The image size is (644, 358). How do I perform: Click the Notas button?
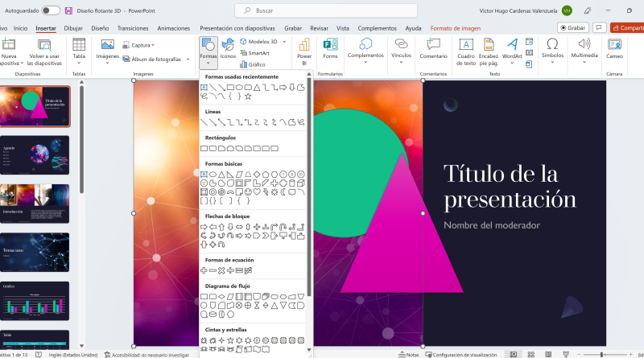[409, 355]
